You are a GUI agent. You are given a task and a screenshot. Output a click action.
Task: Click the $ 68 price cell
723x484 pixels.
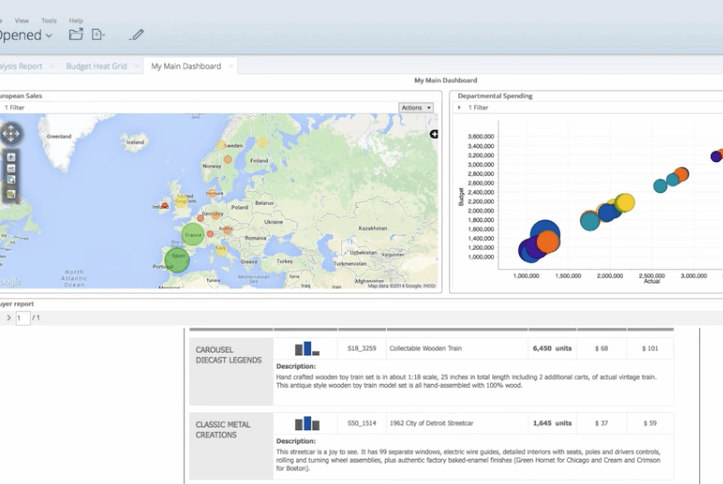(x=602, y=348)
